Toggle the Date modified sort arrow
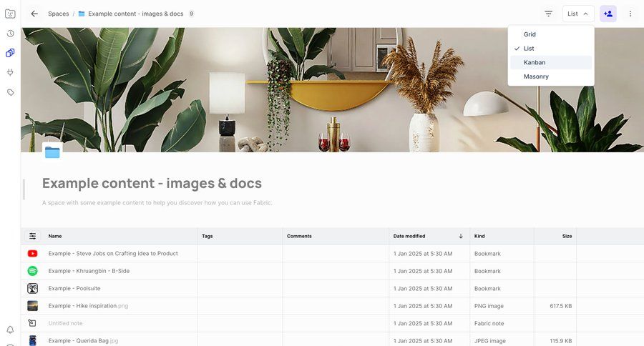The height and width of the screenshot is (346, 644). 461,236
